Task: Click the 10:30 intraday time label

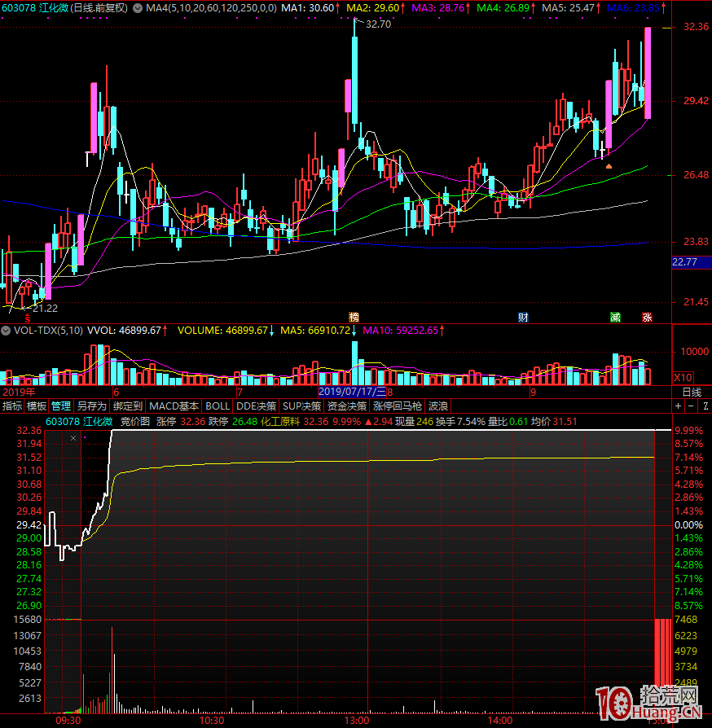Action: [x=212, y=721]
